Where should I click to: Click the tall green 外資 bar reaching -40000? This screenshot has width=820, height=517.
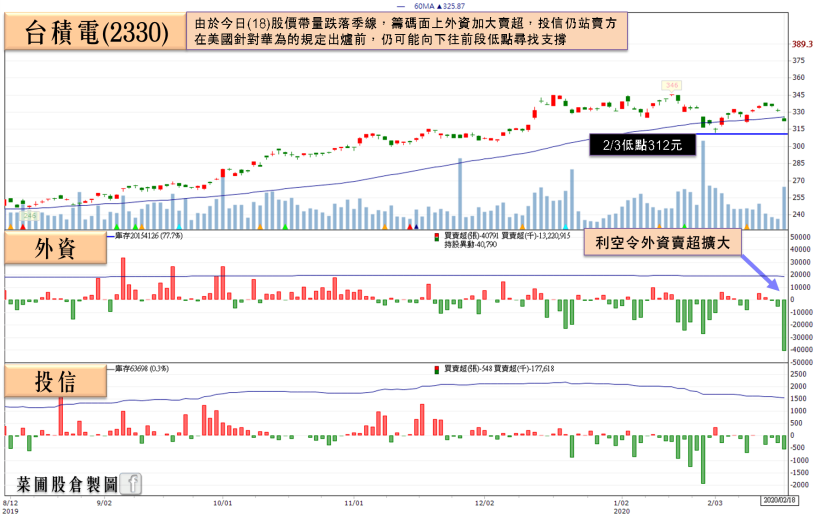(784, 325)
